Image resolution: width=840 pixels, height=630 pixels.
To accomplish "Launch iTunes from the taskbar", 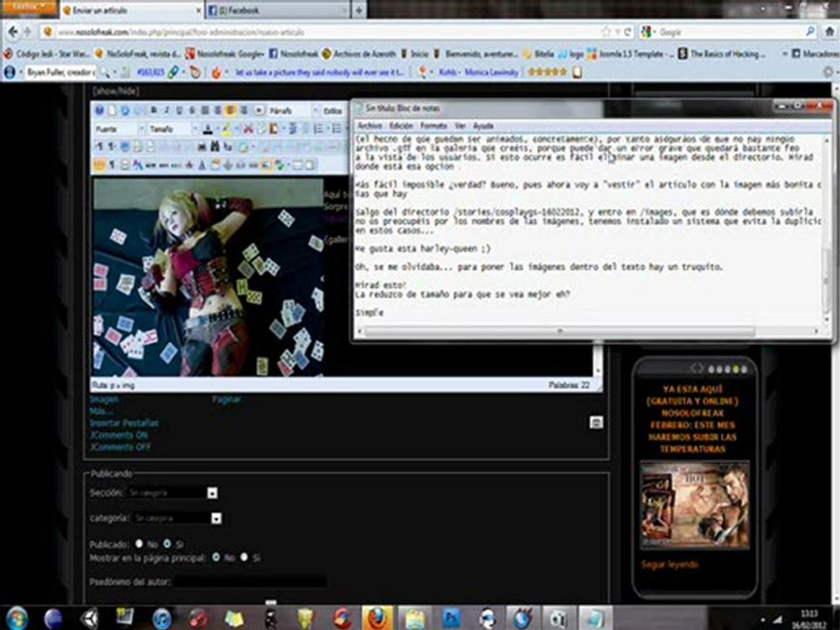I will (x=161, y=619).
